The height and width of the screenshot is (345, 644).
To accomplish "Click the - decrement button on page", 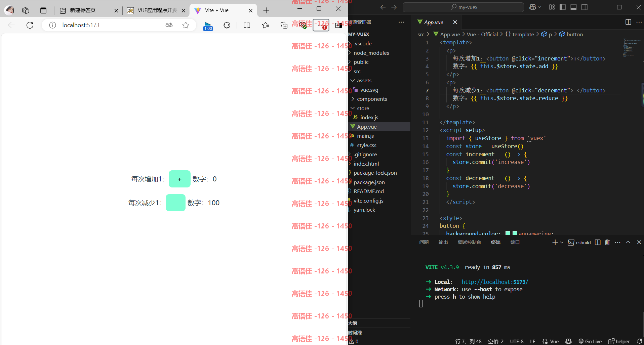I will (175, 203).
